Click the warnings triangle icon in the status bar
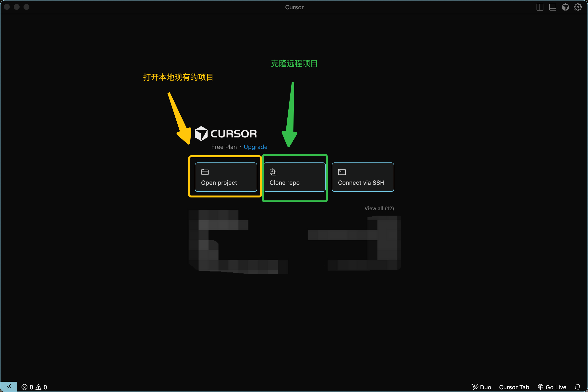Image resolution: width=588 pixels, height=392 pixels. (x=38, y=387)
